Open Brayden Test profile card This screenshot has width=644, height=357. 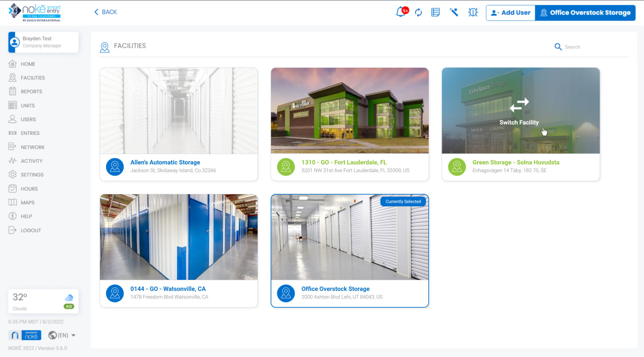(x=44, y=42)
